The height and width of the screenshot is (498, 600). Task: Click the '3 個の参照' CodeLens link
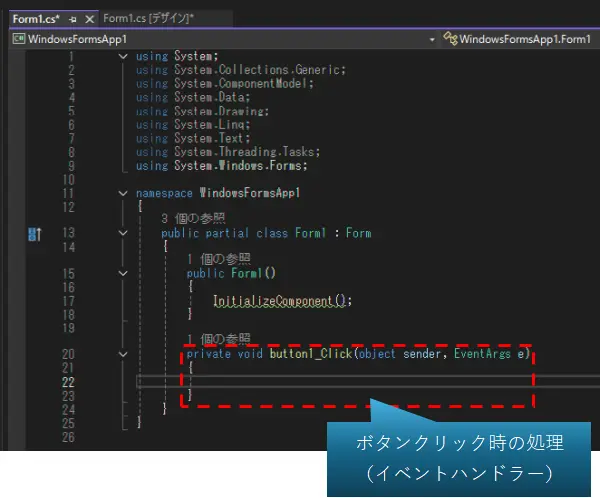point(193,219)
